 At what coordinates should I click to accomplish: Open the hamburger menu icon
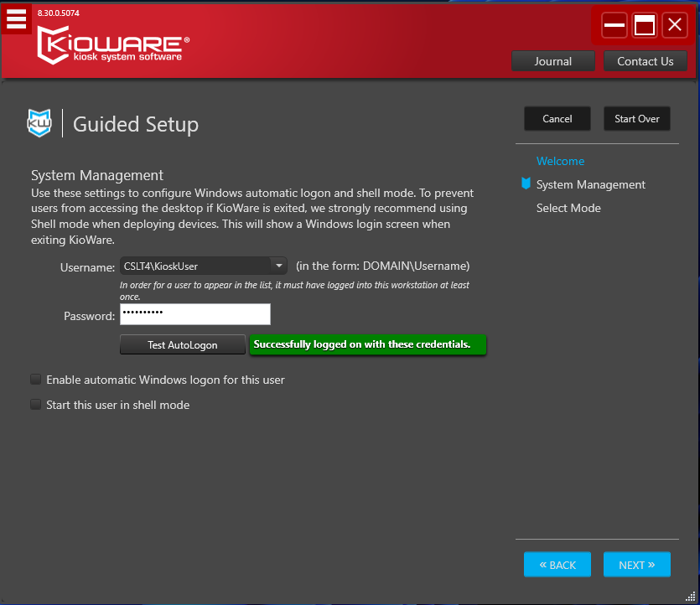(16, 18)
